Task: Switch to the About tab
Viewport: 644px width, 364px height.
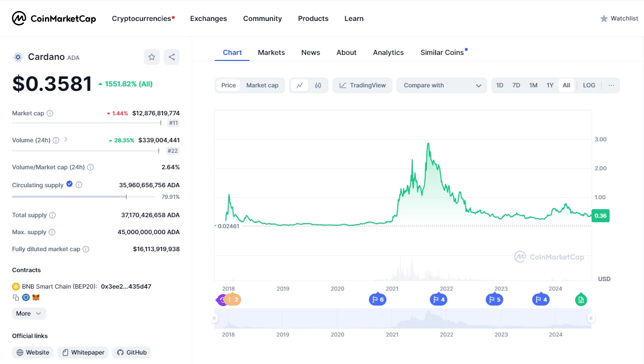Action: click(346, 52)
